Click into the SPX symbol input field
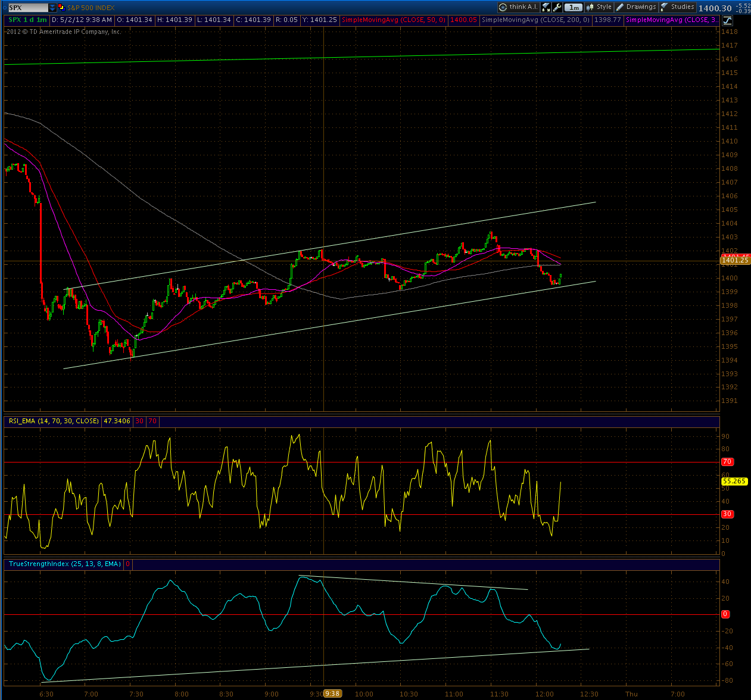This screenshot has height=700, width=751. pos(28,8)
